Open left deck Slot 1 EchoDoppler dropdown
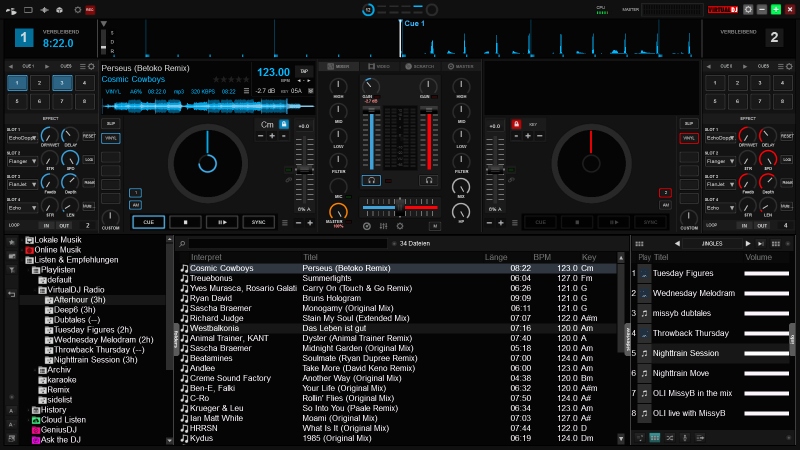Screen dimensions: 800x450 tap(22, 138)
